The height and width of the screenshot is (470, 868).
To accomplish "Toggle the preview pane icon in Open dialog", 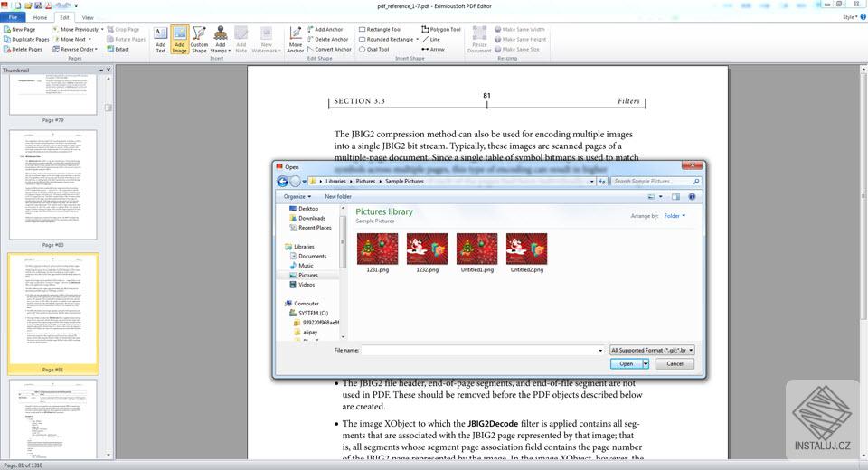I will click(676, 196).
